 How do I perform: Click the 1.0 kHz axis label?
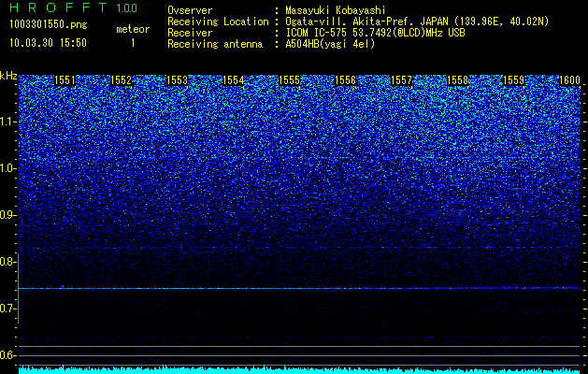tap(7, 168)
